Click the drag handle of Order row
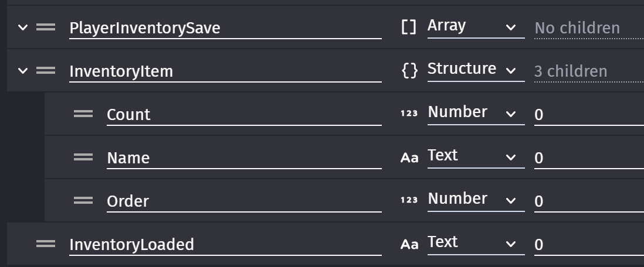644x267 pixels. click(83, 201)
